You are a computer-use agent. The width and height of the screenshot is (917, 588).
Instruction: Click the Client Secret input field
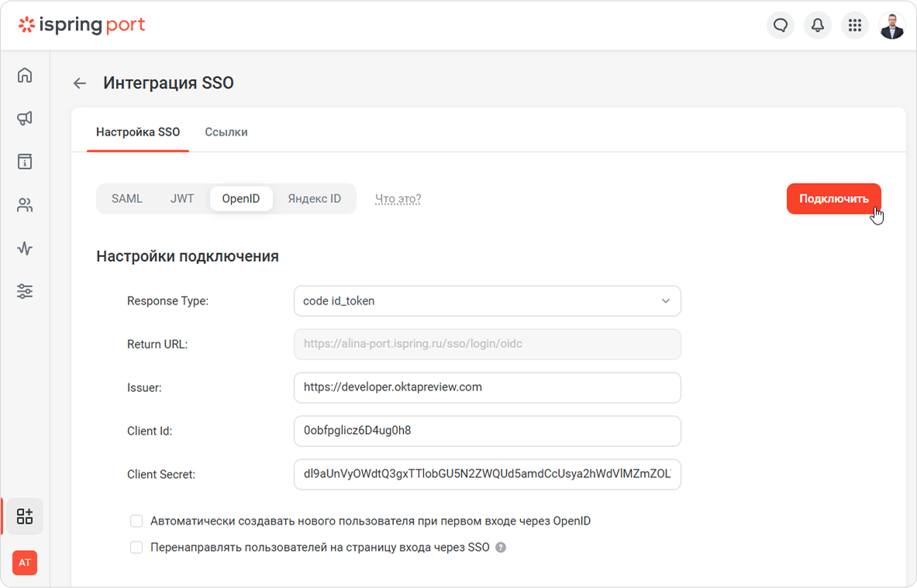(x=487, y=474)
